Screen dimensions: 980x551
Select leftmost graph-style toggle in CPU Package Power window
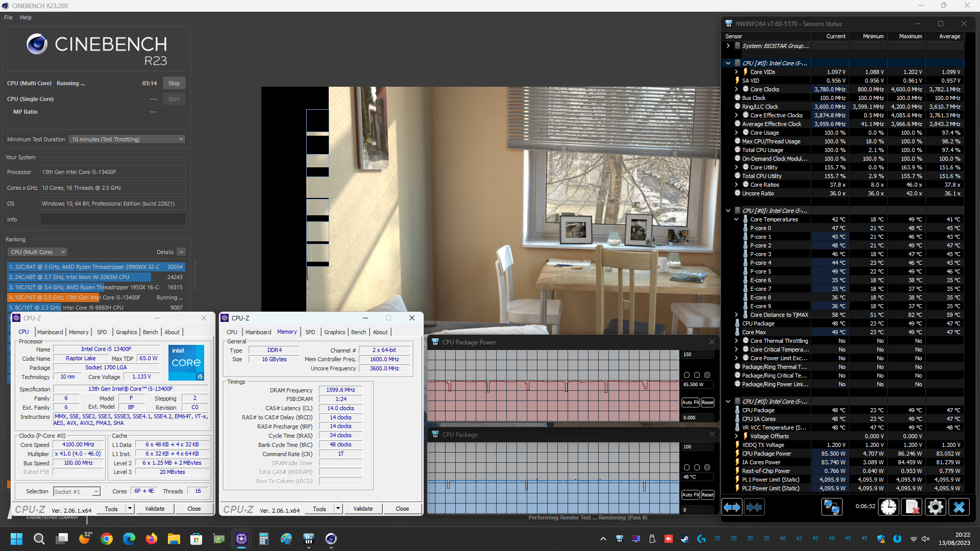[687, 375]
